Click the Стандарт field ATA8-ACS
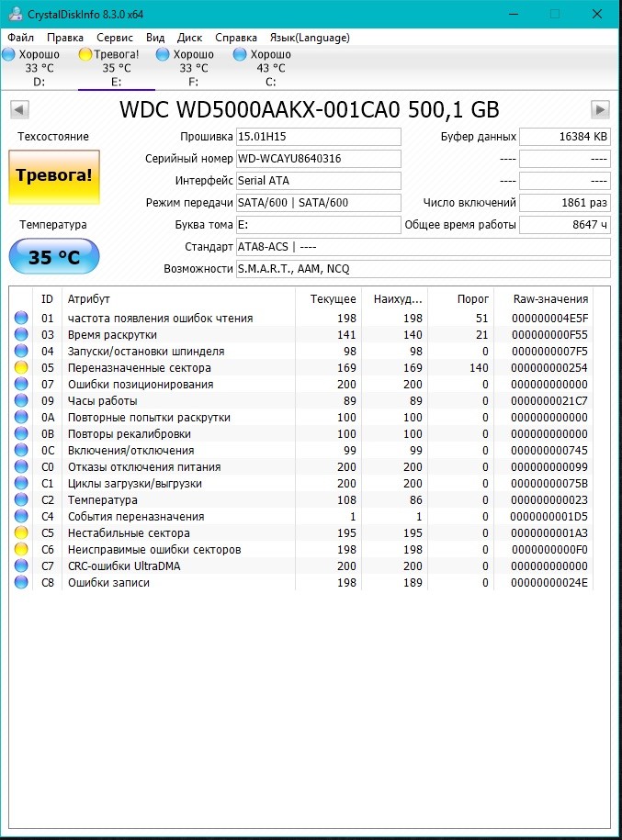The image size is (622, 840). coord(424,246)
